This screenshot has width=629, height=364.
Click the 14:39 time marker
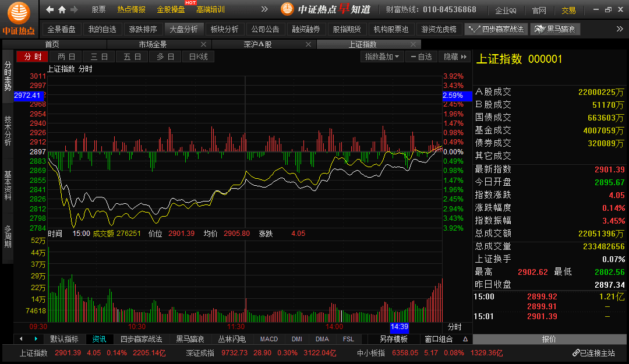400,327
